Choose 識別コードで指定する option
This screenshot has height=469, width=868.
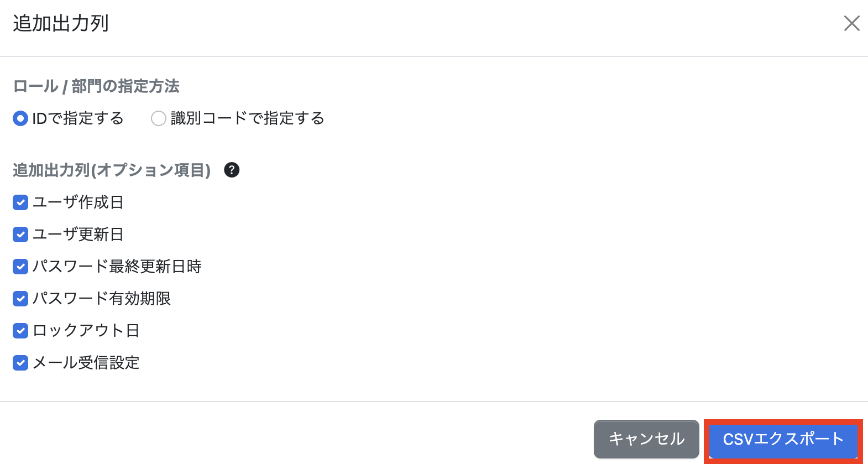click(159, 118)
